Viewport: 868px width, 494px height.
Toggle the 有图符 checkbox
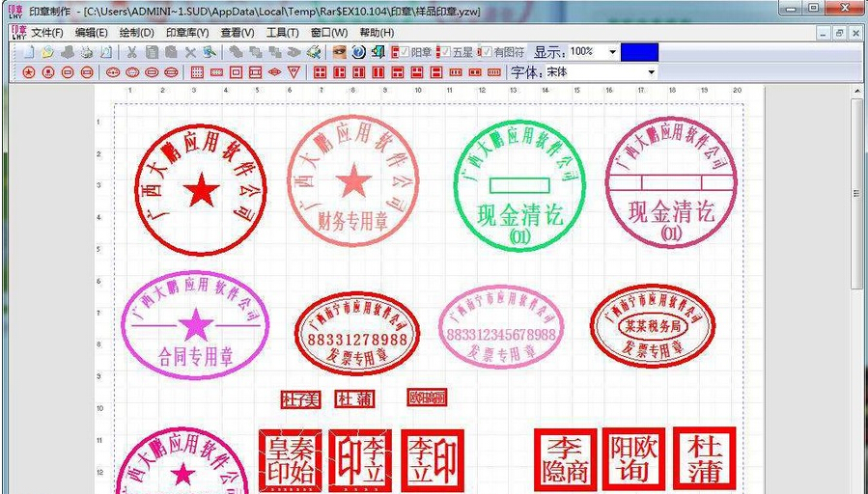pos(487,52)
